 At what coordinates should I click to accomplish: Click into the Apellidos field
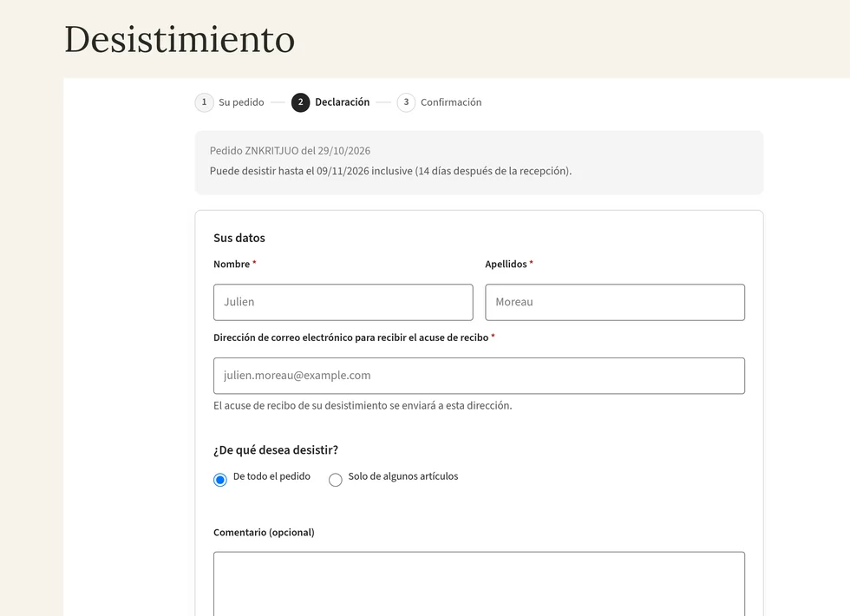point(615,302)
